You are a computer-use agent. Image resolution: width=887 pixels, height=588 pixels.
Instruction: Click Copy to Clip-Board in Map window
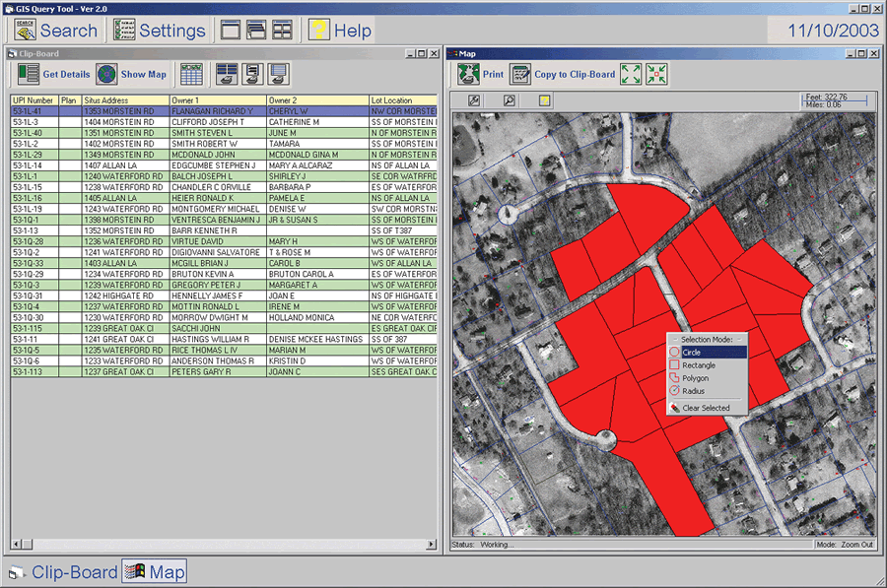click(x=563, y=74)
